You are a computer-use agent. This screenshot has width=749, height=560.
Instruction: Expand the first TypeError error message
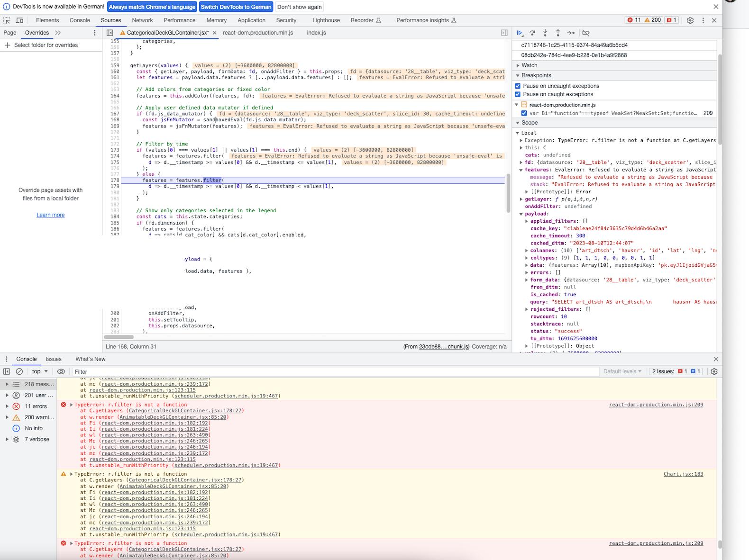72,405
